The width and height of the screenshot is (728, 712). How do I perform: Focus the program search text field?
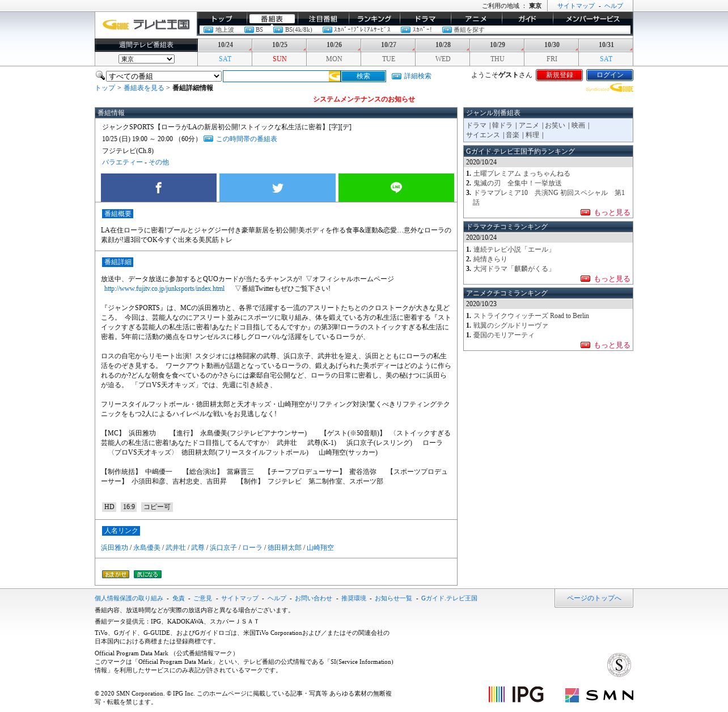(x=276, y=76)
